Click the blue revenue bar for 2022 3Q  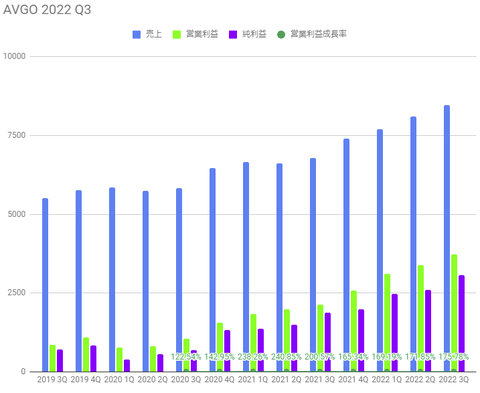447,238
